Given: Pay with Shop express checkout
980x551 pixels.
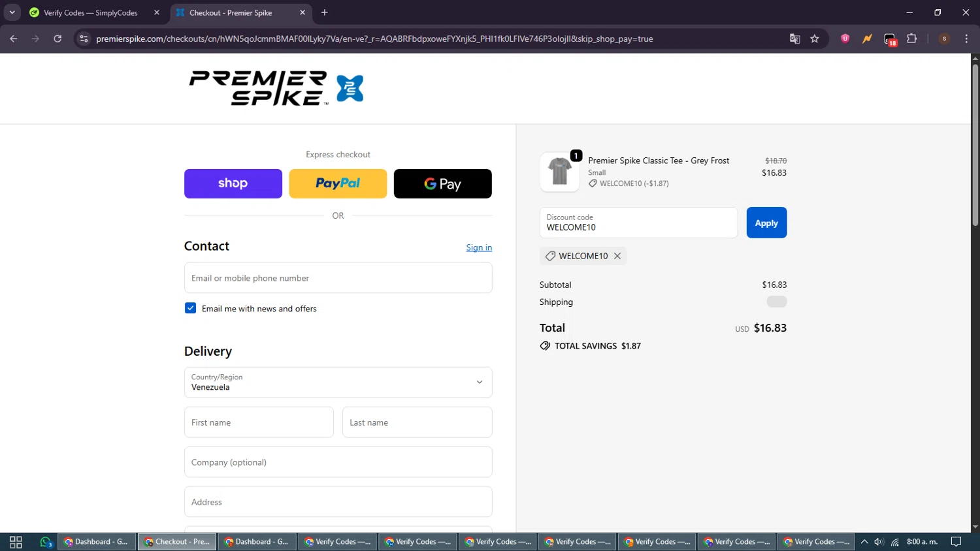Looking at the screenshot, I should 233,183.
